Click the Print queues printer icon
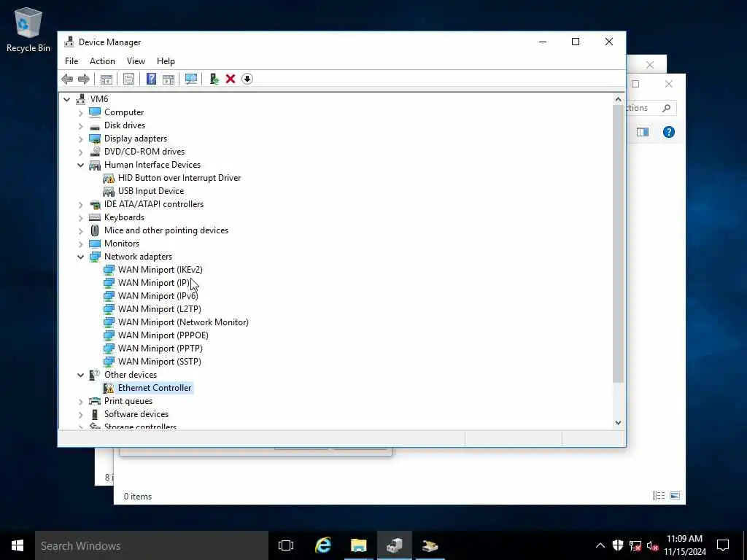Screen dimensions: 747x560 pos(95,401)
